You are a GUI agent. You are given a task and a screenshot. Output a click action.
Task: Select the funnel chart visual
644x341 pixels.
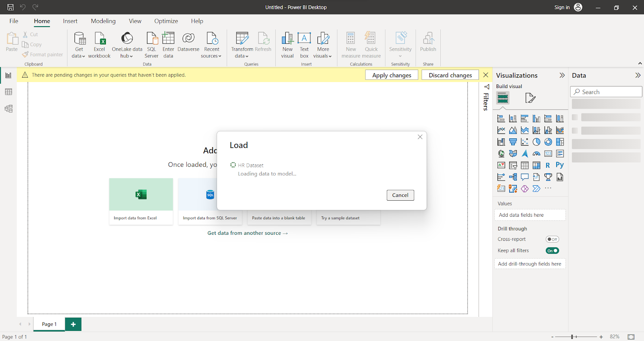pos(513,142)
